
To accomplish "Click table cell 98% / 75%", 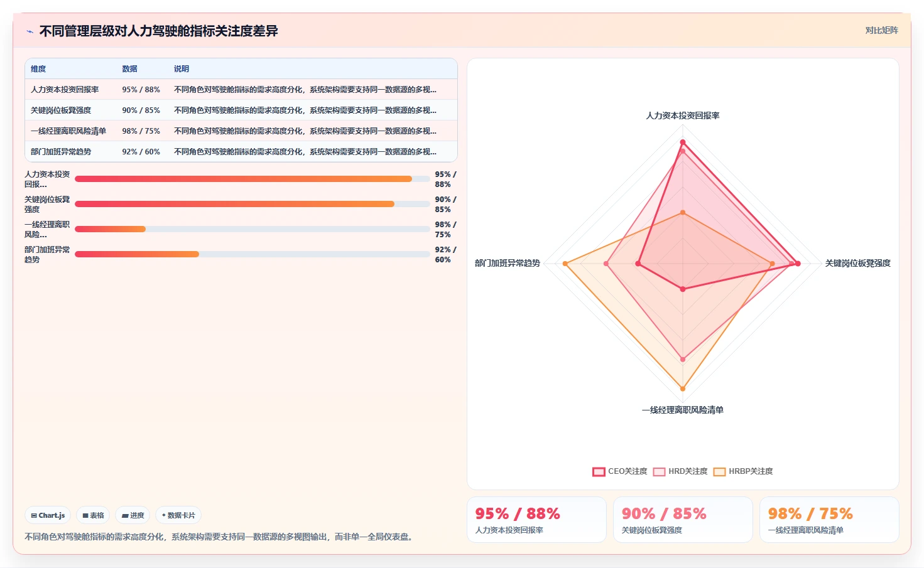I will 141,131.
